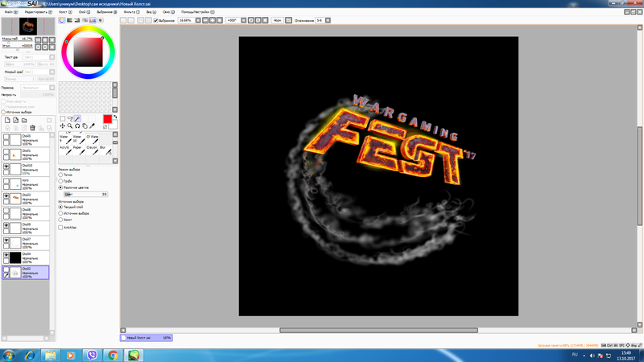Create a new raster layer
Screen dimensions: 644x362
[x=7, y=120]
